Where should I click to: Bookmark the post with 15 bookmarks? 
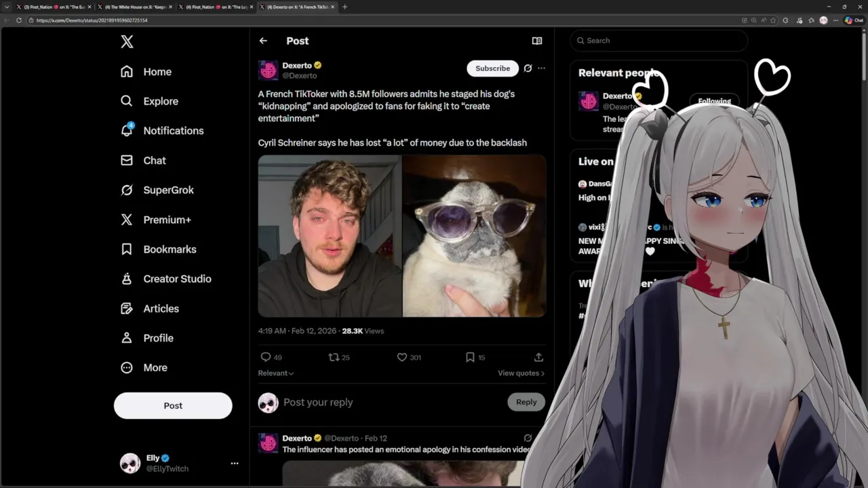coord(475,357)
